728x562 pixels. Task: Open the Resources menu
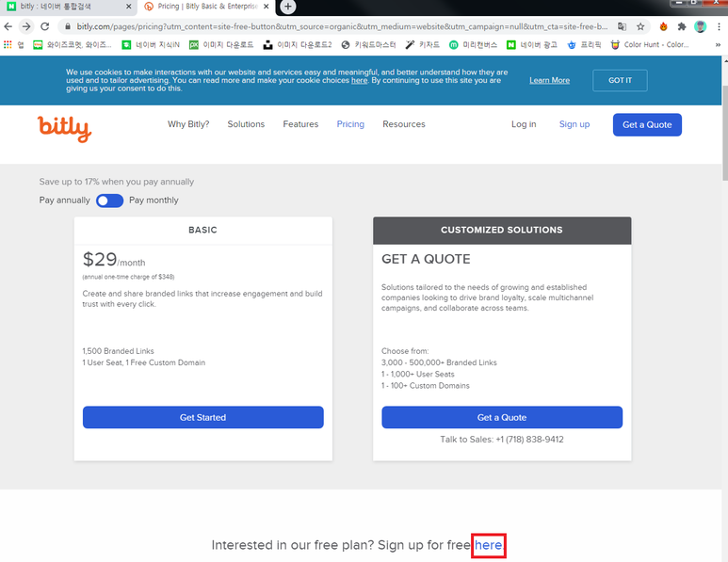click(x=404, y=124)
